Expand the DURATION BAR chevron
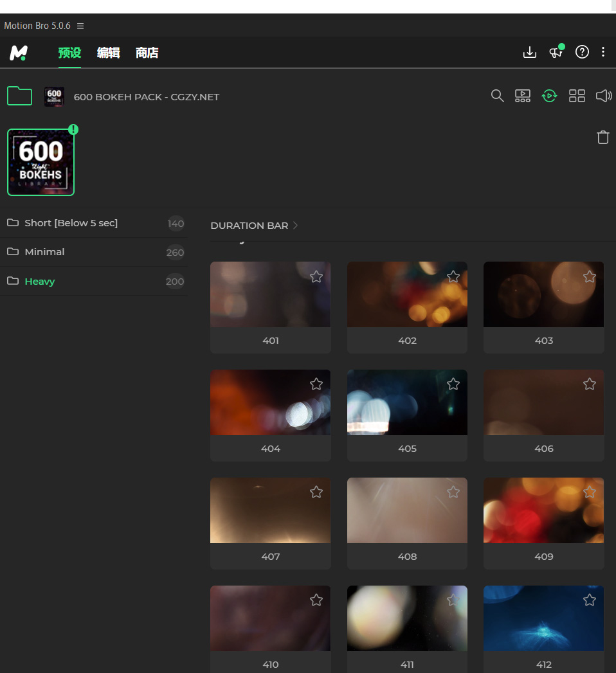Image resolution: width=616 pixels, height=673 pixels. click(x=296, y=226)
